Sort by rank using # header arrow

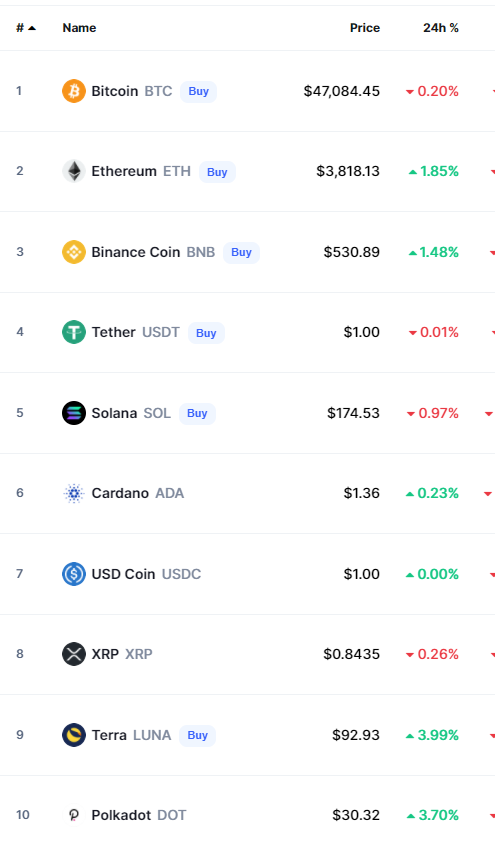pyautogui.click(x=25, y=28)
